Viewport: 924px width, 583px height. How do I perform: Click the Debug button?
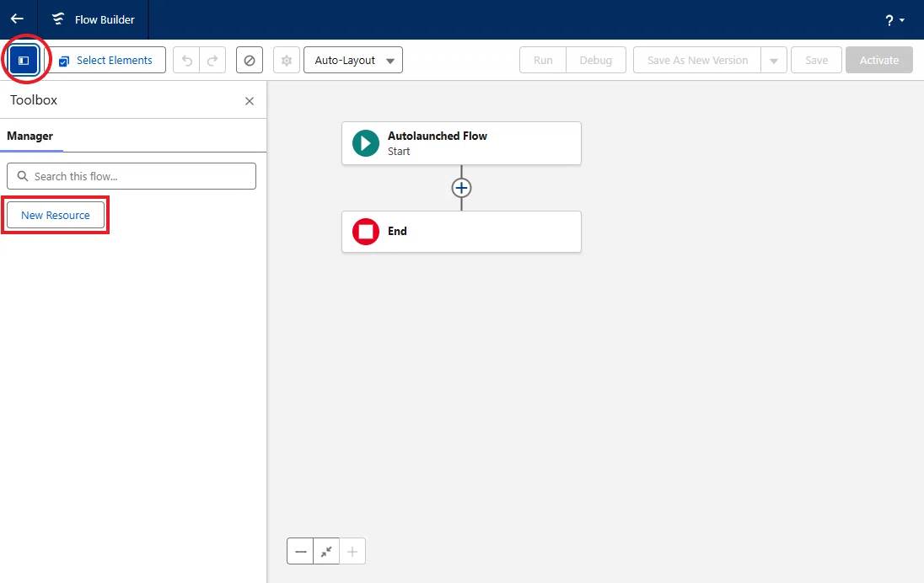click(596, 60)
